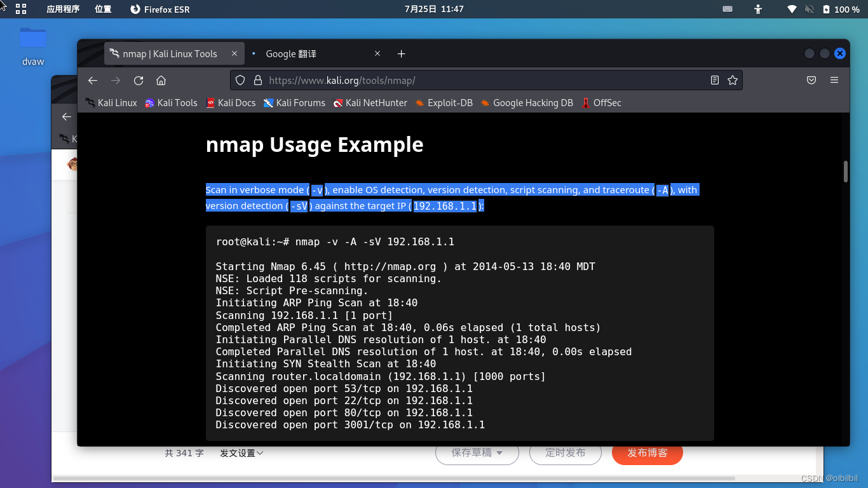
Task: Reload the current page
Action: click(139, 80)
